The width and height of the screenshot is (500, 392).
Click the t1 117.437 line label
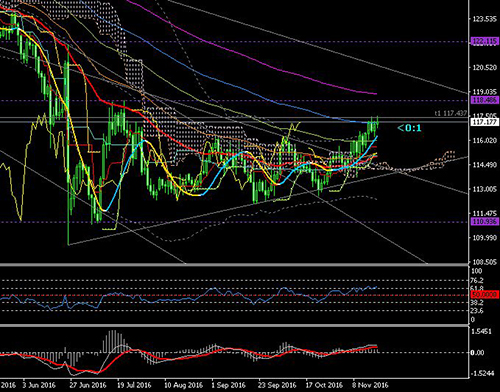(451, 114)
